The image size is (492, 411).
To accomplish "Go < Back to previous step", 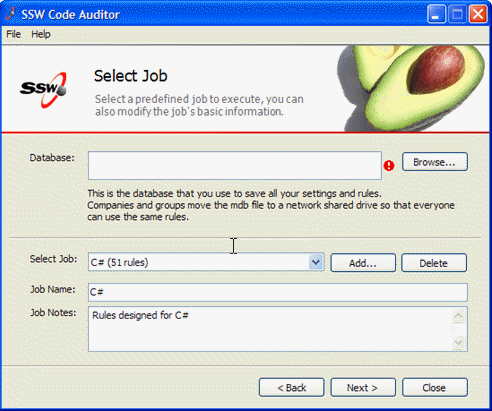I will [292, 387].
